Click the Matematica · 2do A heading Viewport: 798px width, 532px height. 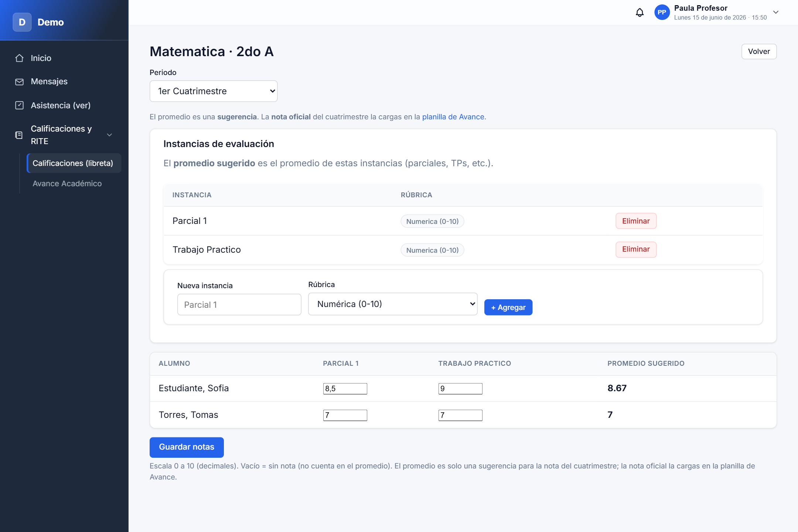click(212, 52)
